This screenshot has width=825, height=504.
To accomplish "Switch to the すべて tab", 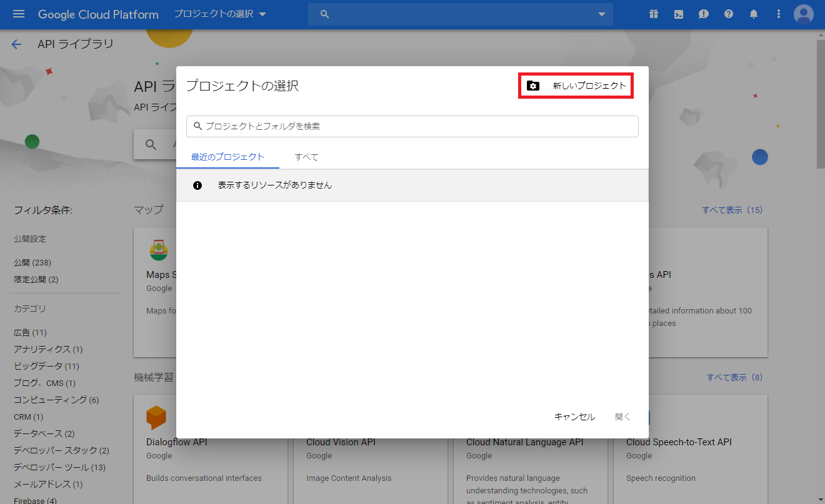I will tap(306, 157).
